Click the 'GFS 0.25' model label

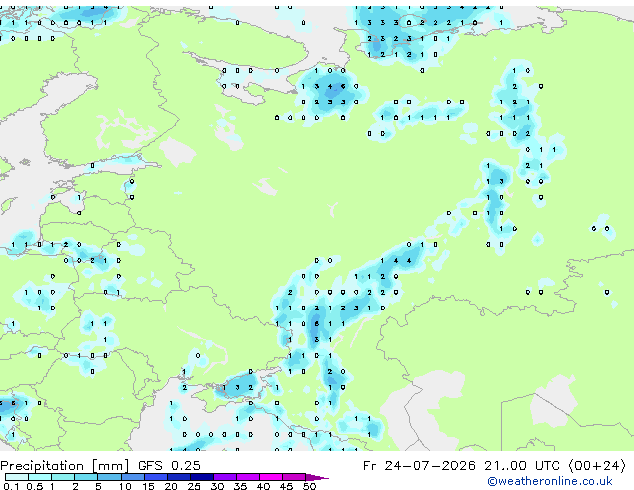click(169, 466)
